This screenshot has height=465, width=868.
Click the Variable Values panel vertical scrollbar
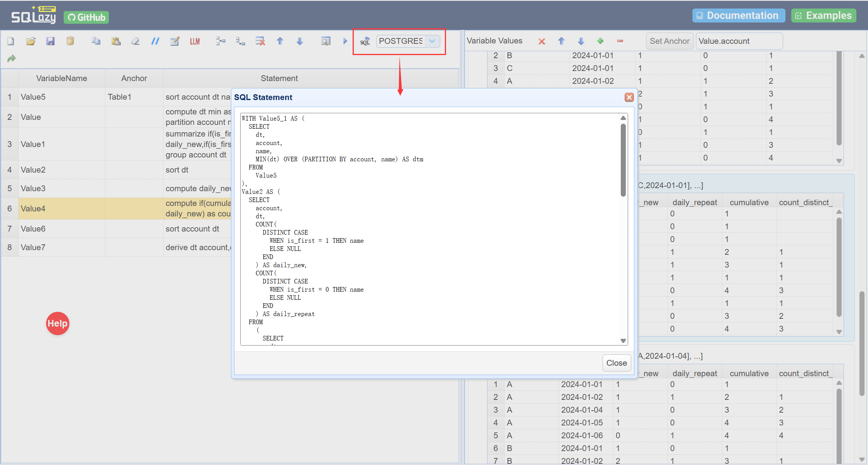[x=862, y=344]
